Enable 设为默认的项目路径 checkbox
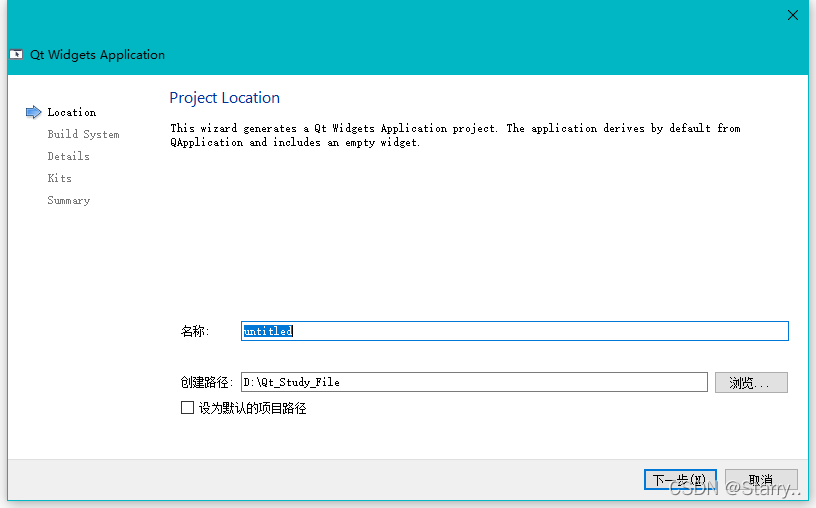Viewport: 816px width, 508px height. [x=187, y=408]
